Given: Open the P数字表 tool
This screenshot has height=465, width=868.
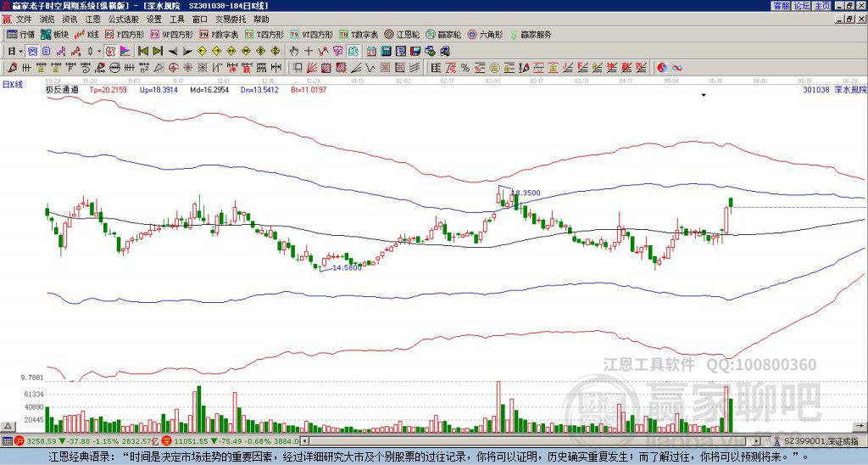Looking at the screenshot, I should 219,34.
